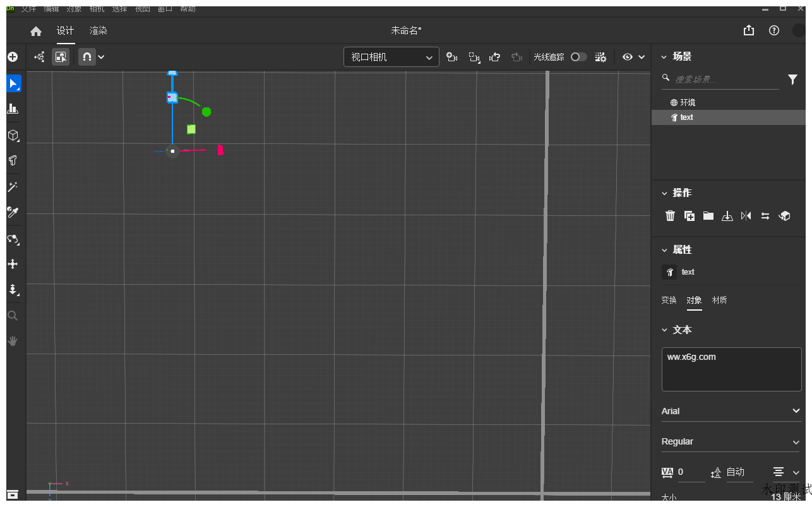Viewport: 812px width, 507px height.
Task: Click the frame selection camera icon
Action: point(474,57)
